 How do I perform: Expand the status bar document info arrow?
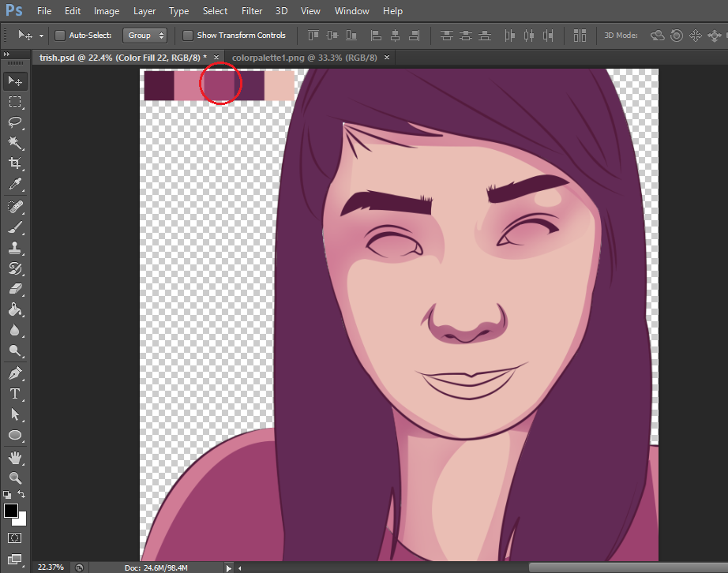[x=230, y=567]
